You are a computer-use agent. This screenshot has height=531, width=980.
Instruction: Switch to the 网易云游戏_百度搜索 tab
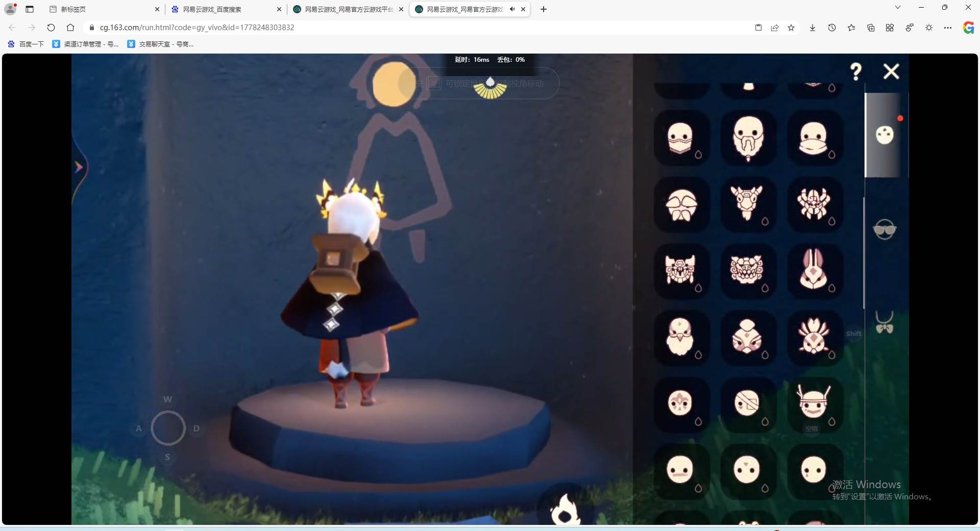227,9
